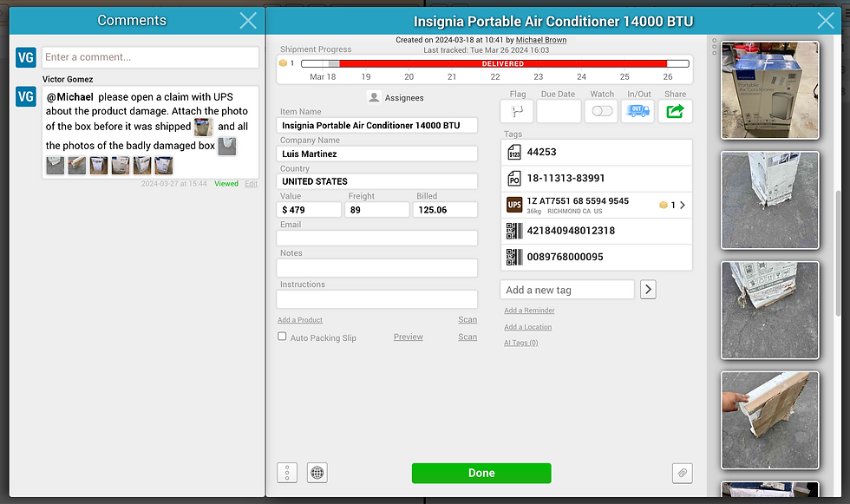
Task: Click the barcode icon beside 421840948012318
Action: [514, 231]
